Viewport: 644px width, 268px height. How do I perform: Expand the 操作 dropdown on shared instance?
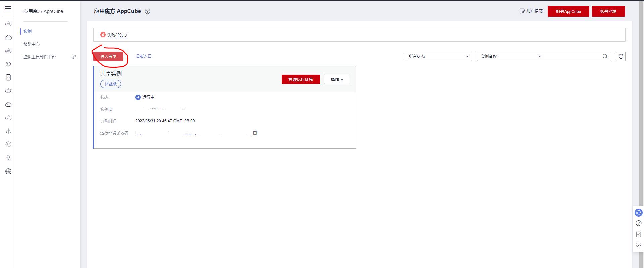pos(336,79)
